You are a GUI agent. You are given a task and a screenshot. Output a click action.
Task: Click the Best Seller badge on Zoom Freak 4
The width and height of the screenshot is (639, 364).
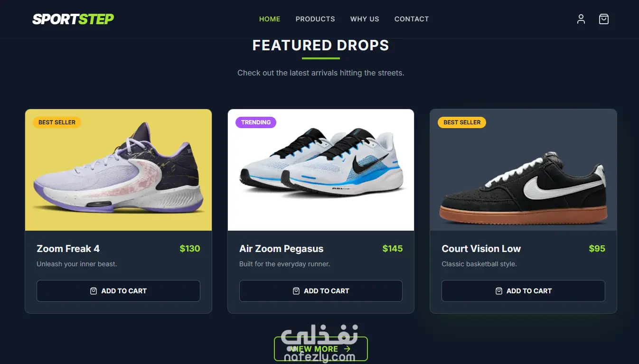point(57,122)
